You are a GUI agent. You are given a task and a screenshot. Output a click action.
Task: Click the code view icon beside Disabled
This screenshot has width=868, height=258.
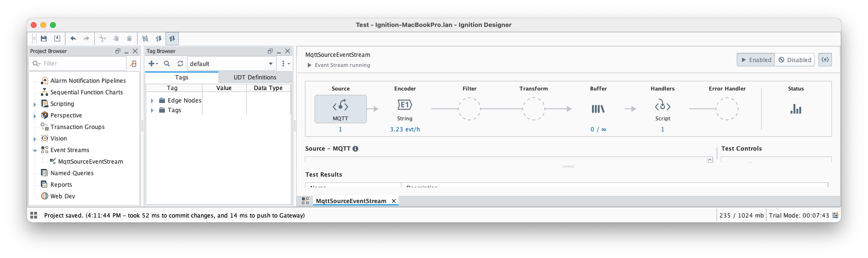(x=825, y=60)
